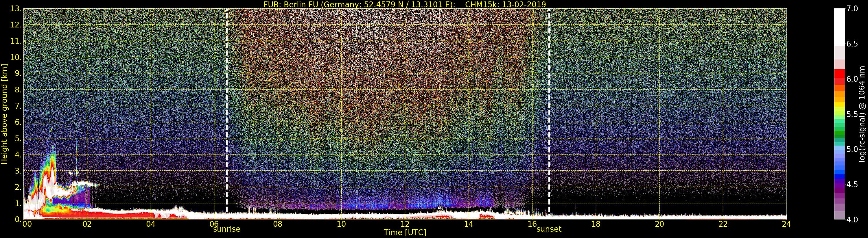Screen dimensions: 868x238
Task: Click the time tick label '06'
Action: (x=214, y=224)
